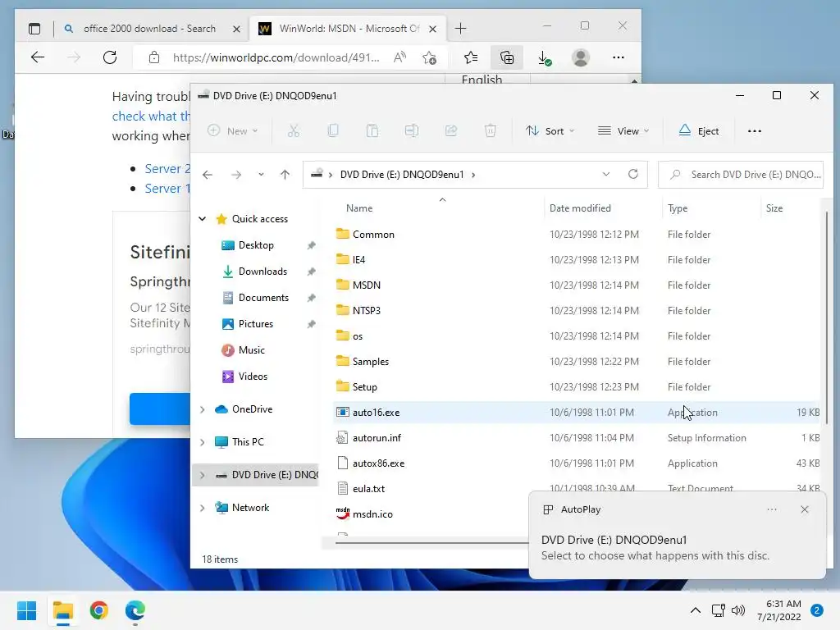Open recent locations dropdown in Explorer
Viewport: 840px width, 630px height.
tap(261, 175)
